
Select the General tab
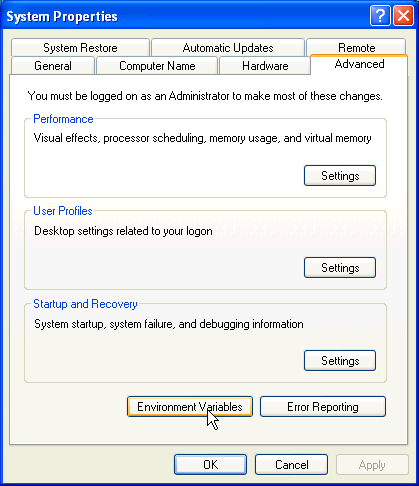(x=53, y=66)
